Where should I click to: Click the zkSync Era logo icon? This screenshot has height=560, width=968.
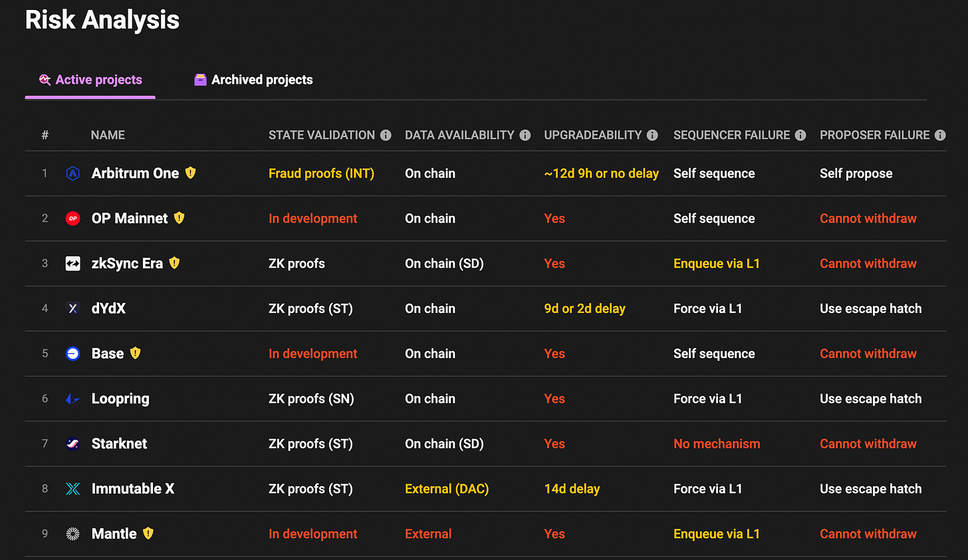[x=73, y=264]
